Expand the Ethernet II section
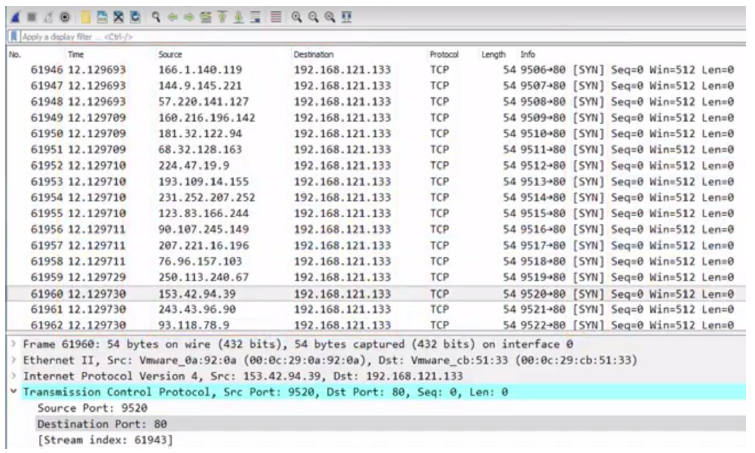 (x=11, y=360)
